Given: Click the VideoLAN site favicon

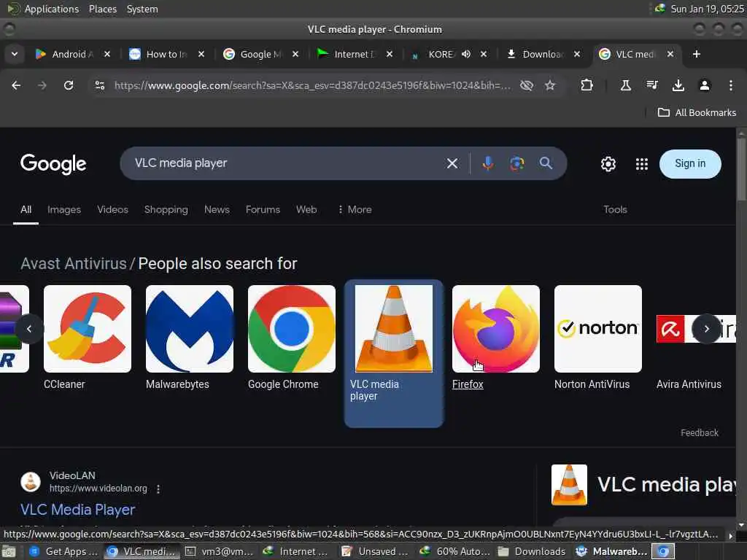Looking at the screenshot, I should tap(31, 482).
